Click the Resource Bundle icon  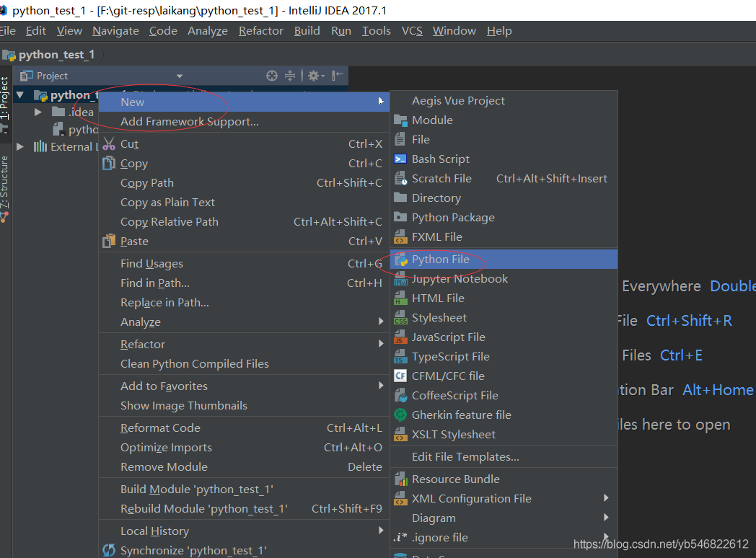click(x=400, y=479)
